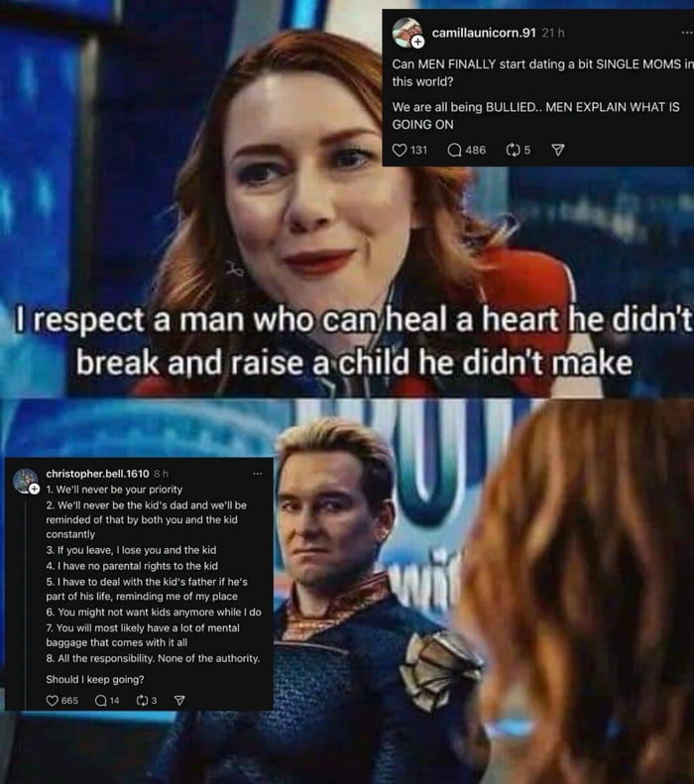Click the 131 likes count
Viewport: 694px width, 784px height.
pos(419,150)
